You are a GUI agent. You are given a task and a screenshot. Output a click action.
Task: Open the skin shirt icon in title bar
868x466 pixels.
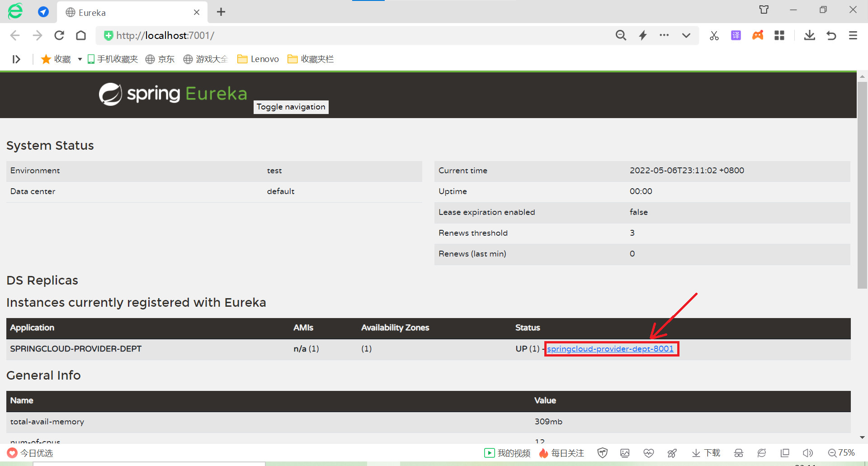pos(764,10)
